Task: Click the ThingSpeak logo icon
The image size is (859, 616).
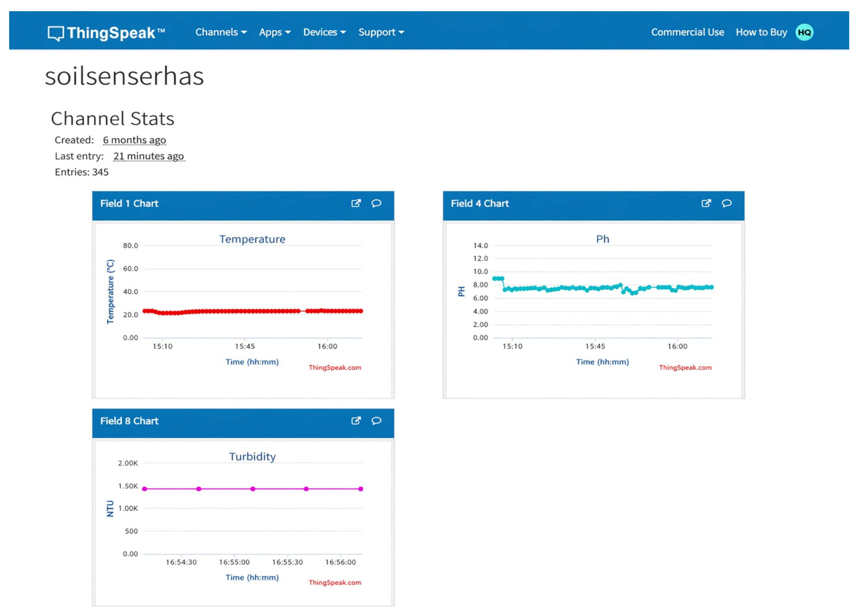Action: coord(56,33)
